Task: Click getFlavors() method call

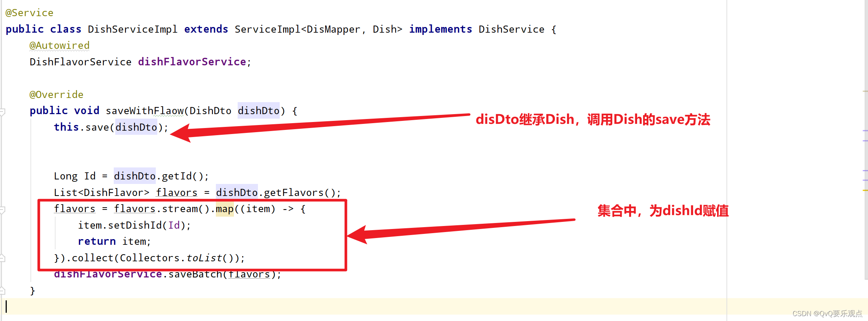Action: coord(300,193)
